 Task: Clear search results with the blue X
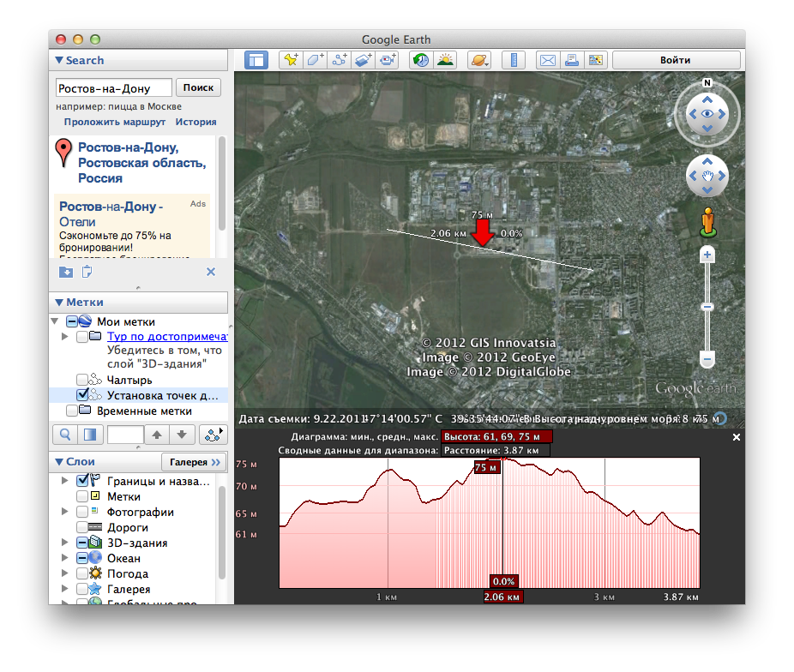(211, 272)
